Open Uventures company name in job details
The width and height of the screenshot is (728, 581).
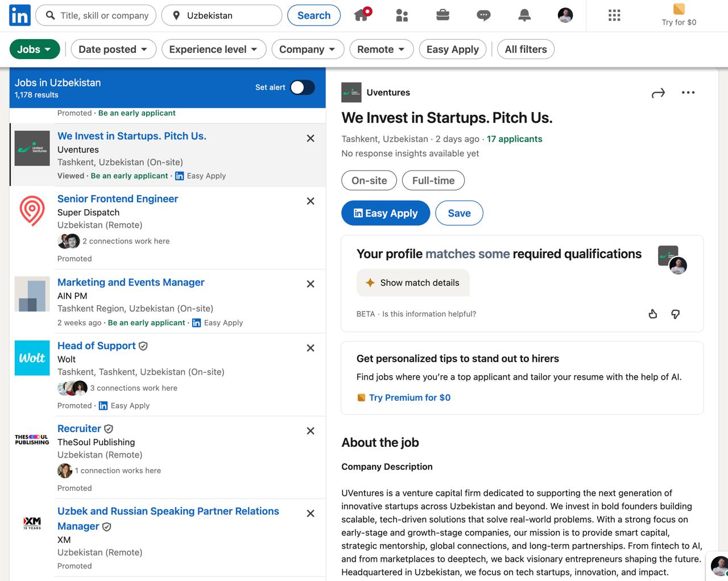pyautogui.click(x=388, y=93)
